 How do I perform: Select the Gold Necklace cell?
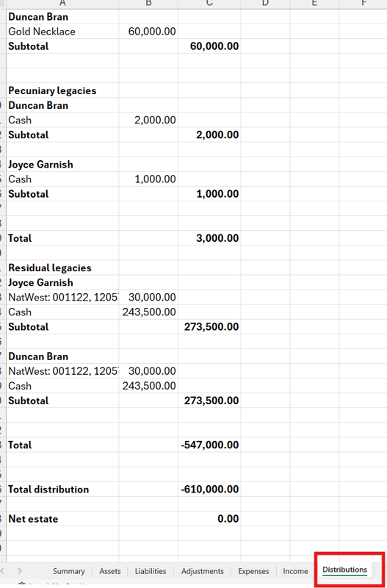tap(62, 32)
